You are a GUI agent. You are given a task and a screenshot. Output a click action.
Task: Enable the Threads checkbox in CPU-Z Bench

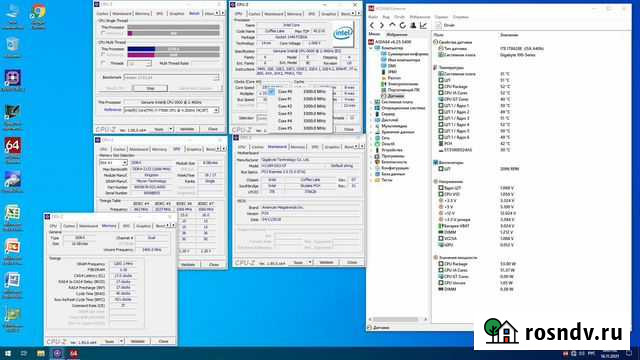103,63
